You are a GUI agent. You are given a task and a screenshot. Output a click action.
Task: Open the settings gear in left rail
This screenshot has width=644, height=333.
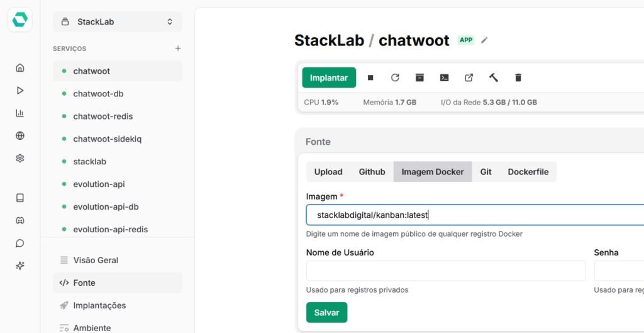pyautogui.click(x=20, y=159)
